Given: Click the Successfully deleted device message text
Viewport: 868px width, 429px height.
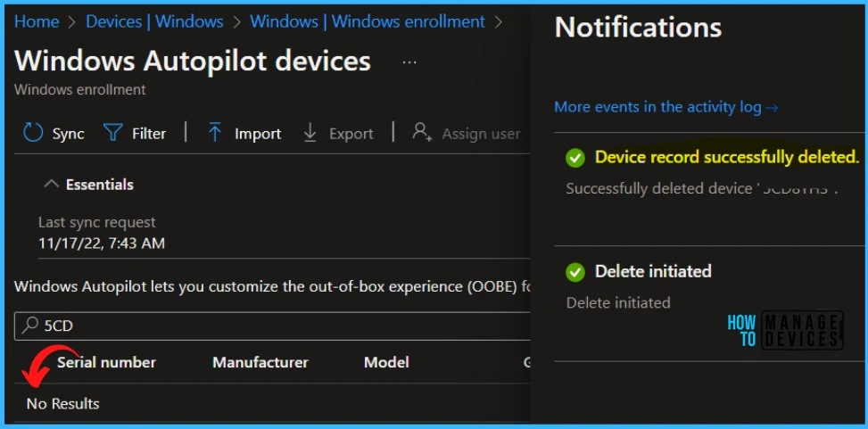Looking at the screenshot, I should tap(702, 189).
